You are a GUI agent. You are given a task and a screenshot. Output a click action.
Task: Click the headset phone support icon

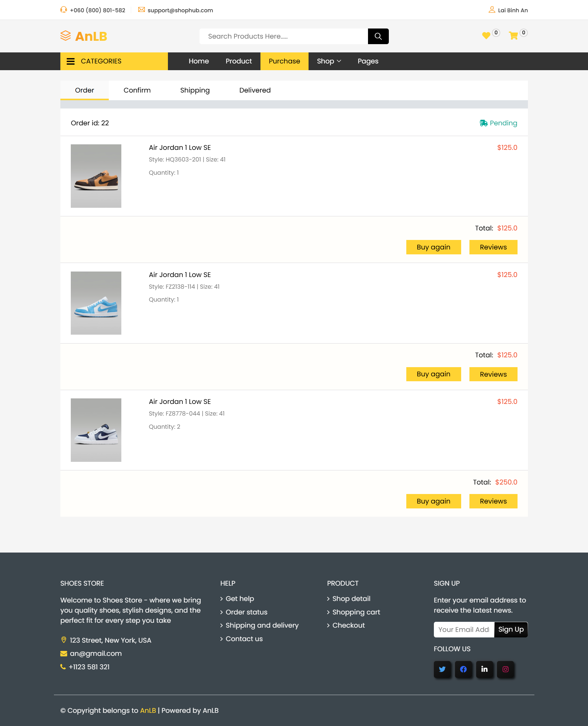coord(63,10)
